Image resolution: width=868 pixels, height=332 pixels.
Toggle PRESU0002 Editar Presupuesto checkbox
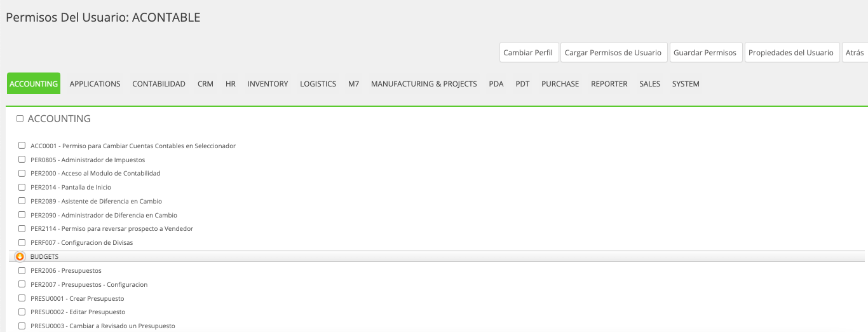coord(22,312)
